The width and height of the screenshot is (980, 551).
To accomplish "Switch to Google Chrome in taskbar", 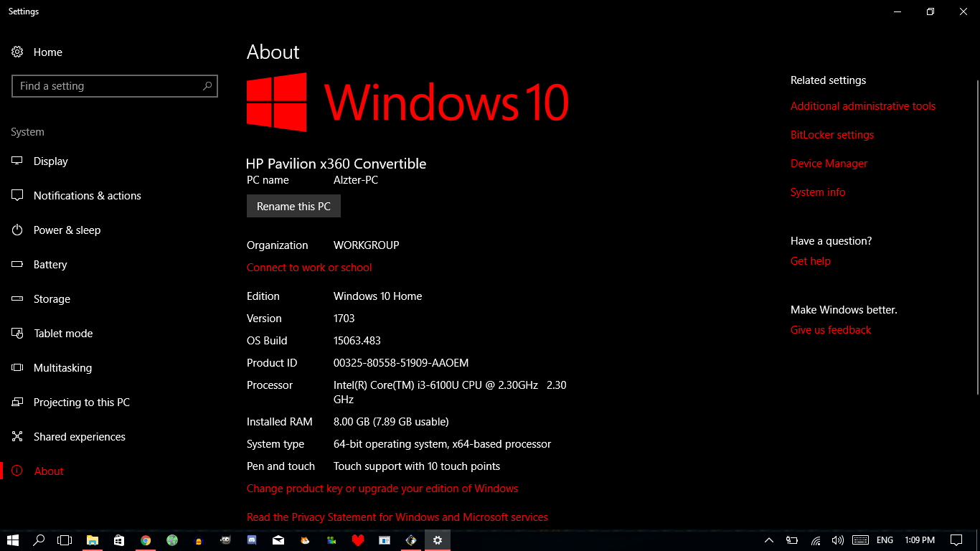I will click(x=146, y=540).
